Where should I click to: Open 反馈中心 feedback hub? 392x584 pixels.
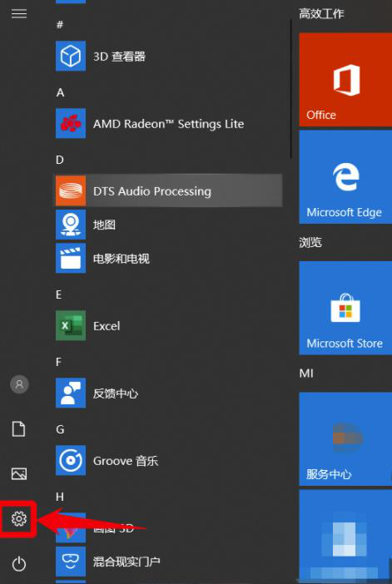pyautogui.click(x=169, y=393)
